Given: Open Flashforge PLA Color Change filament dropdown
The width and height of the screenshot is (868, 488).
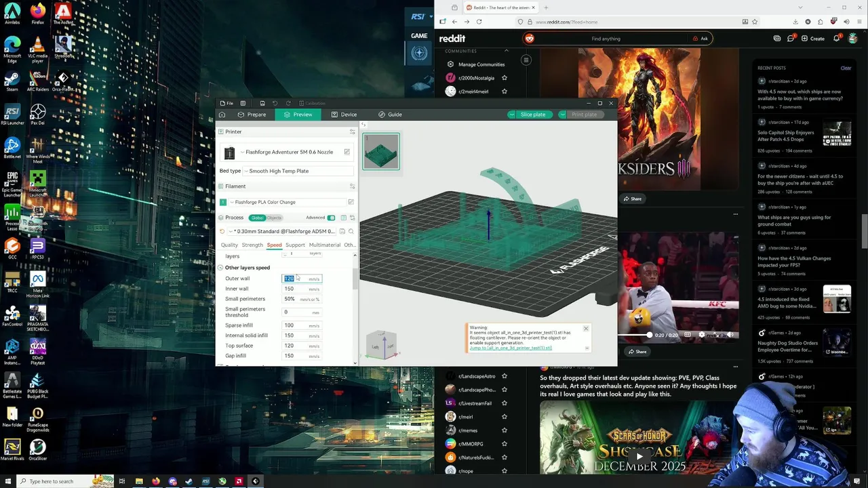Looking at the screenshot, I should 288,202.
